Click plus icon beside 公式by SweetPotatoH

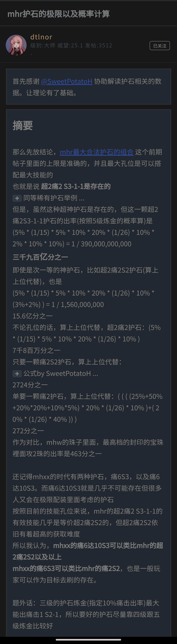(x=17, y=374)
